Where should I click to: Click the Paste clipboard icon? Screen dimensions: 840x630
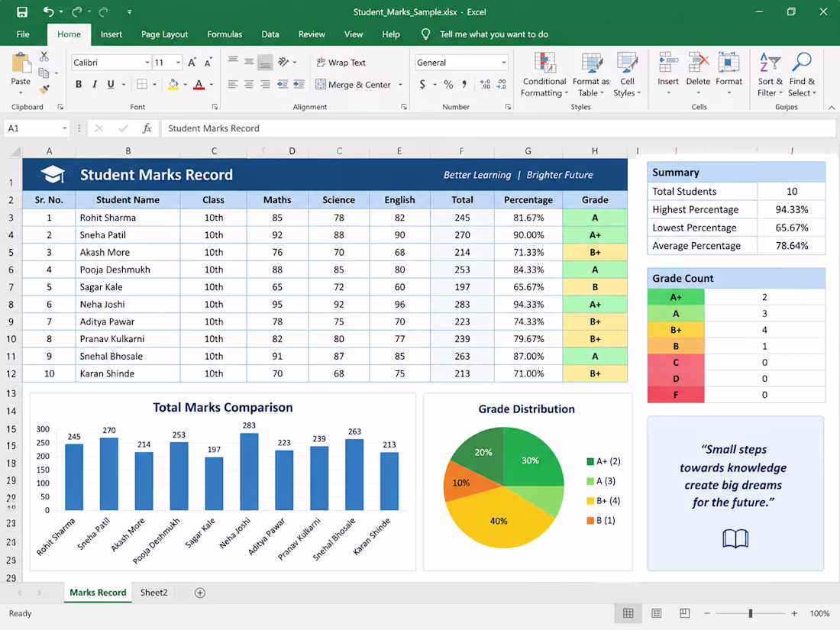(21, 63)
